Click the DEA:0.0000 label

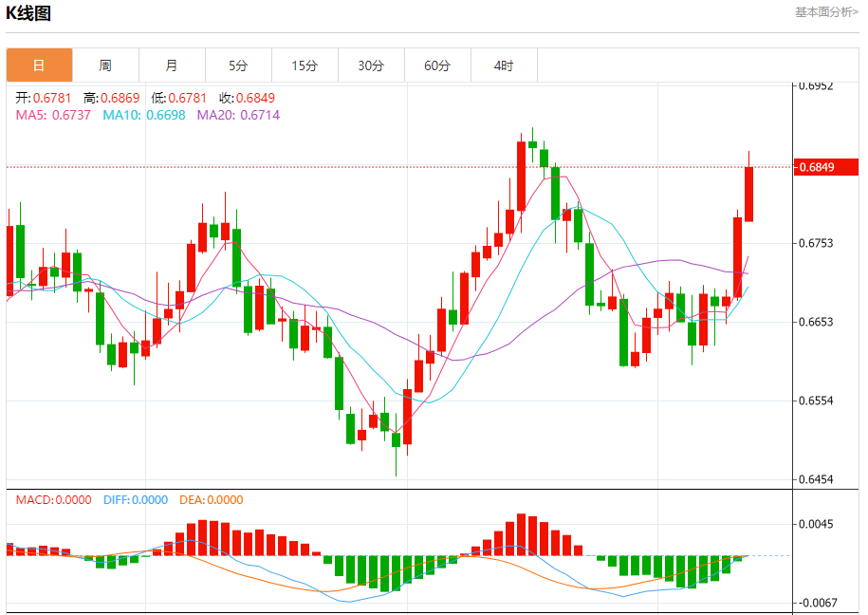tap(212, 500)
